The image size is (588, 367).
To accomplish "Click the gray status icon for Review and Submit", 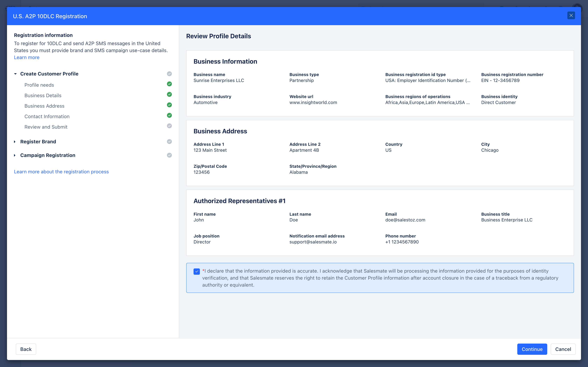I will point(169,126).
